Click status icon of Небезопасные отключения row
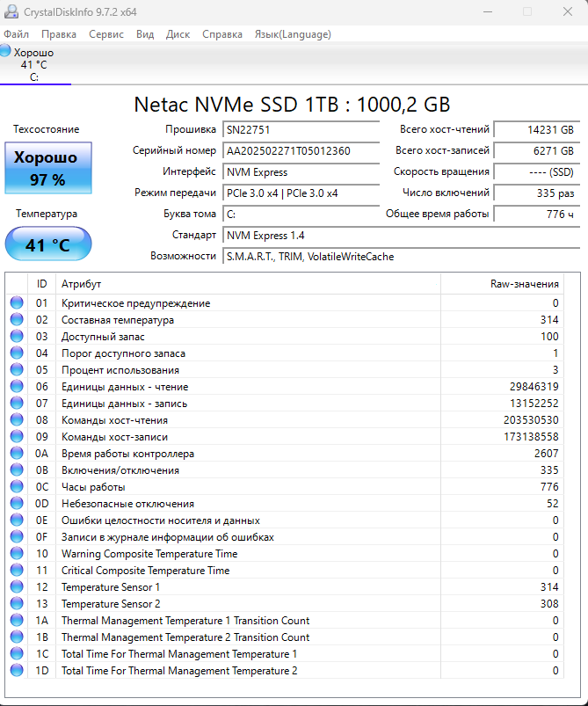The height and width of the screenshot is (706, 588). (17, 503)
